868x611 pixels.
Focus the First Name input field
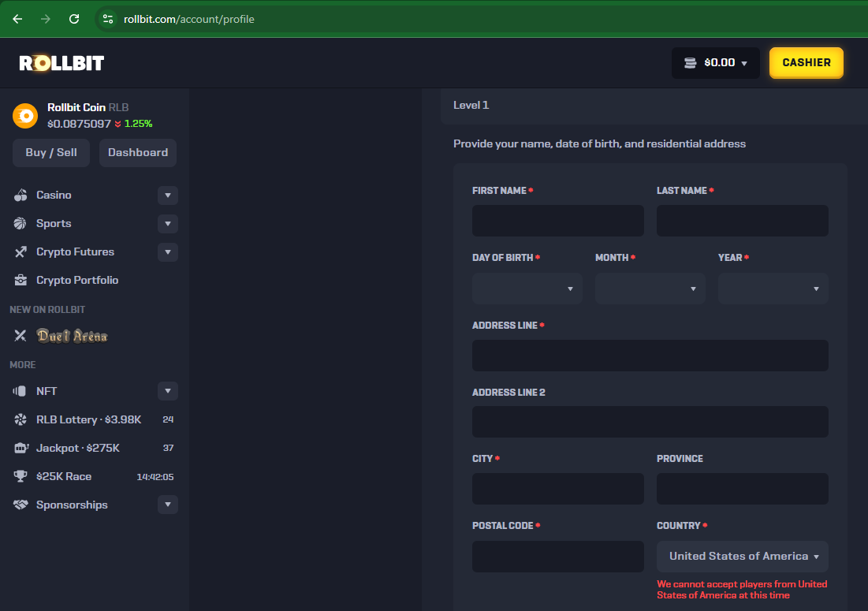[x=557, y=222]
